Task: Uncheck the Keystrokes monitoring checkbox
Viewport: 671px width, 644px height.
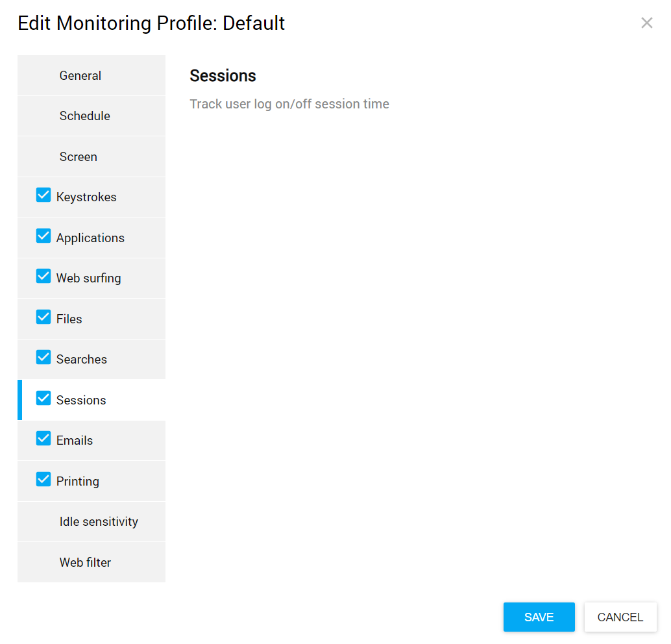Action: (43, 195)
